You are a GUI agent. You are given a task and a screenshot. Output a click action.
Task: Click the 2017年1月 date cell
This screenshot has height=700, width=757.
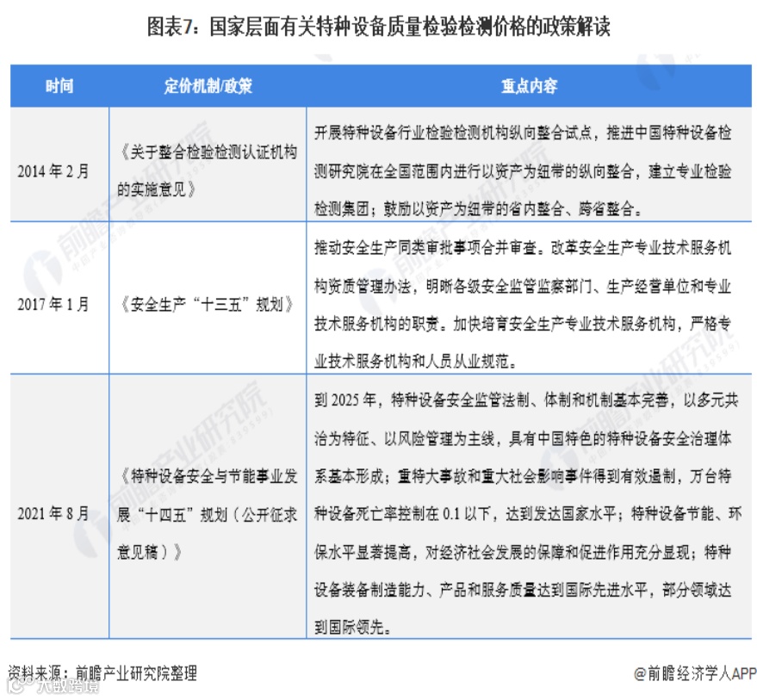53,304
